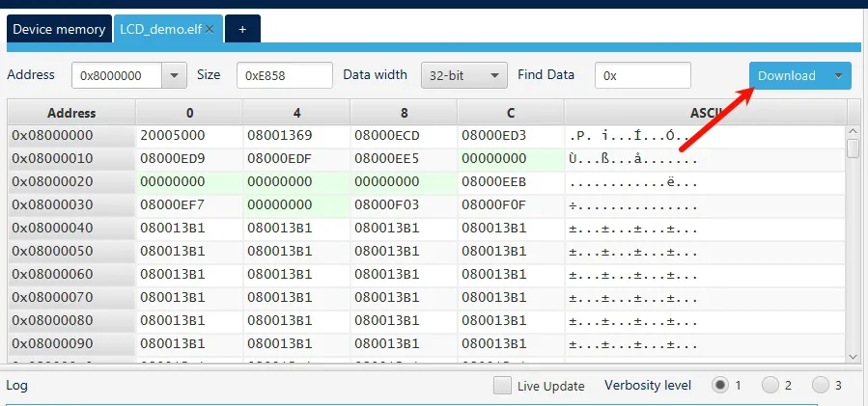Click the column 4 header

[296, 113]
